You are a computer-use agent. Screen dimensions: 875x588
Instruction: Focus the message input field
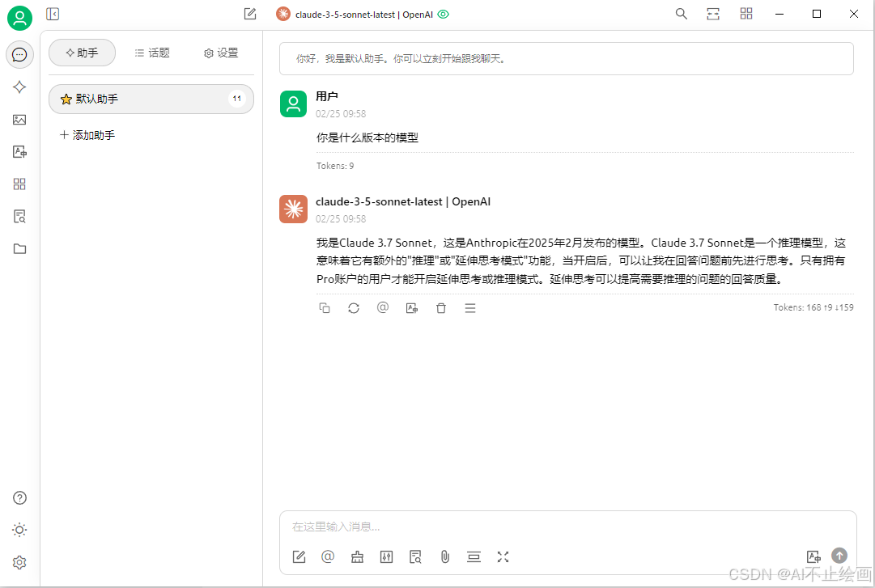click(x=567, y=527)
